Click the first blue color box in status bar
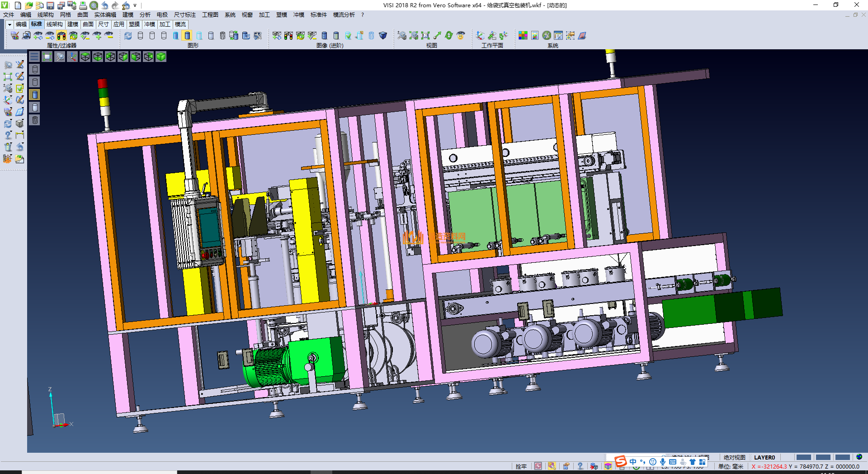Screen dimensions: 868x474 tap(803, 457)
